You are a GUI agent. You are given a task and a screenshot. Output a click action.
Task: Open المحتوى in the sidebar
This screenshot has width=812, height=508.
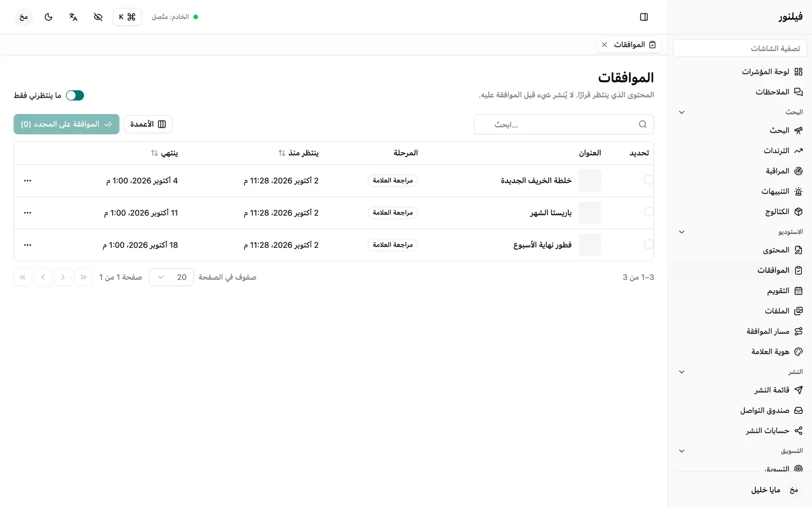coord(740,250)
